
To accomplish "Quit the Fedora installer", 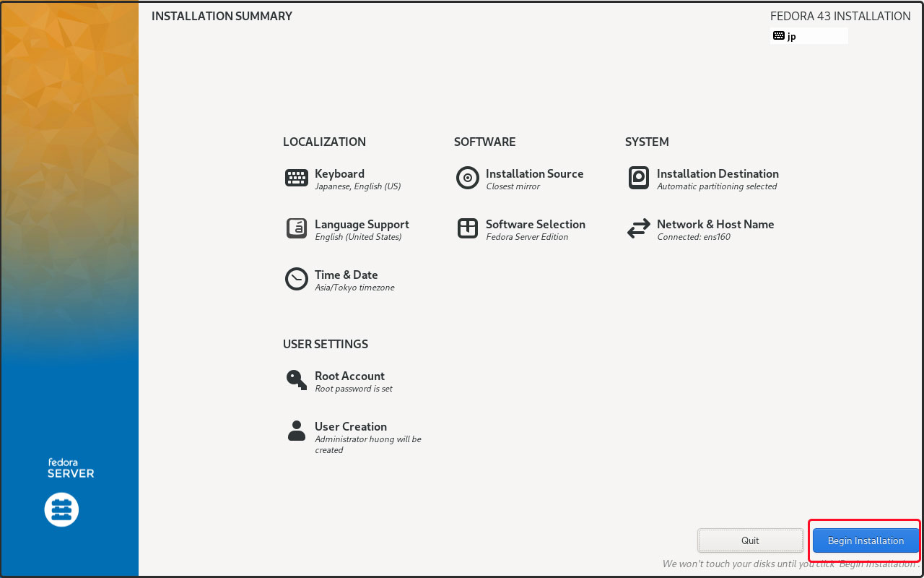I will coord(750,540).
